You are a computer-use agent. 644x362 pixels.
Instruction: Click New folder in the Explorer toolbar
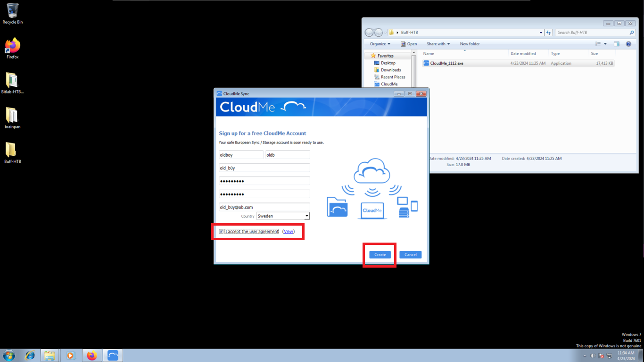(470, 44)
